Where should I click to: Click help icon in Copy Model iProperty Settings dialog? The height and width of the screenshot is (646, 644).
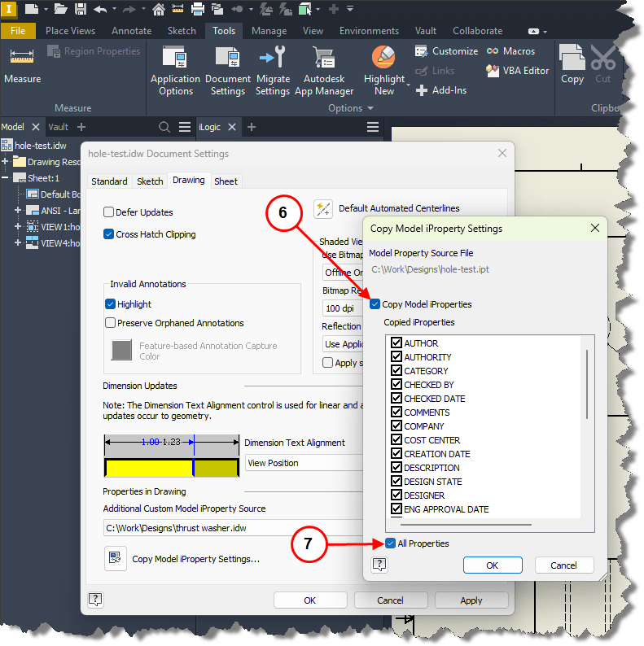click(379, 564)
